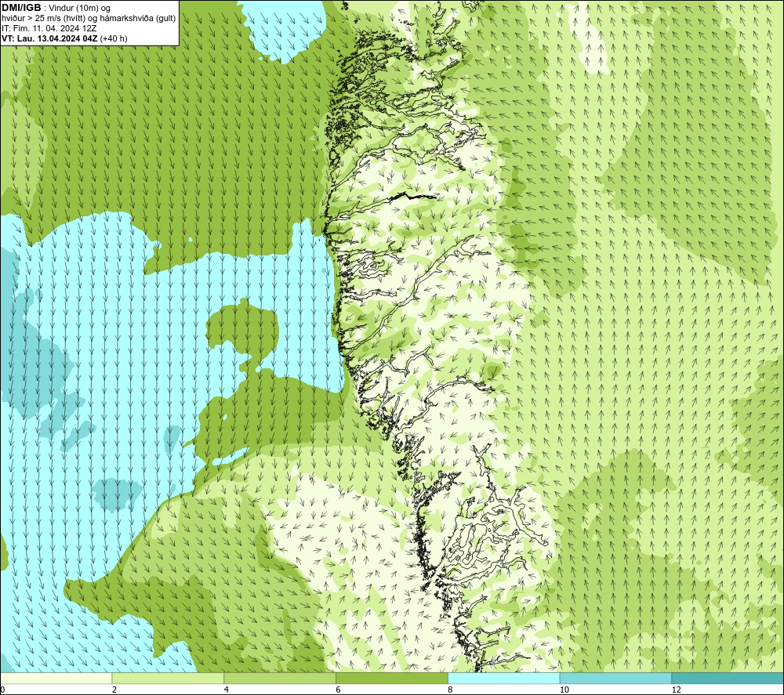Viewport: 784px width, 695px height.
Task: Click the 8-10 m/s light cyan legend swatch
Action: tap(504, 678)
